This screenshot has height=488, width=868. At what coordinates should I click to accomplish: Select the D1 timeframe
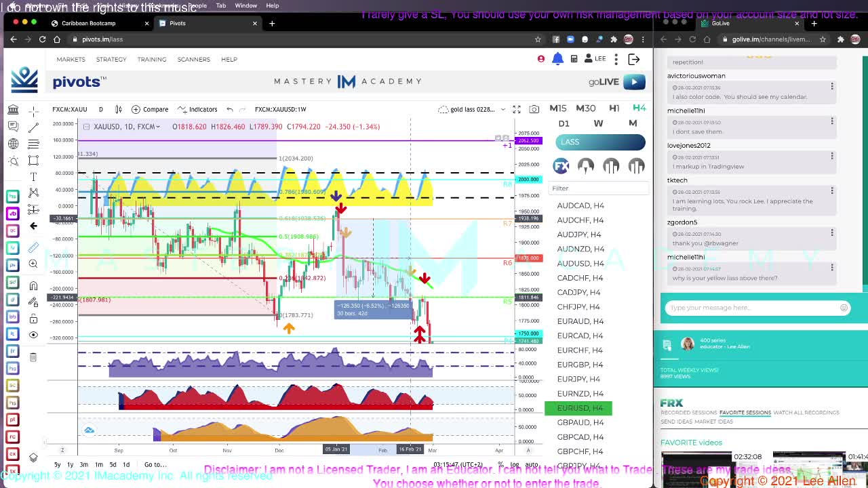(x=564, y=123)
